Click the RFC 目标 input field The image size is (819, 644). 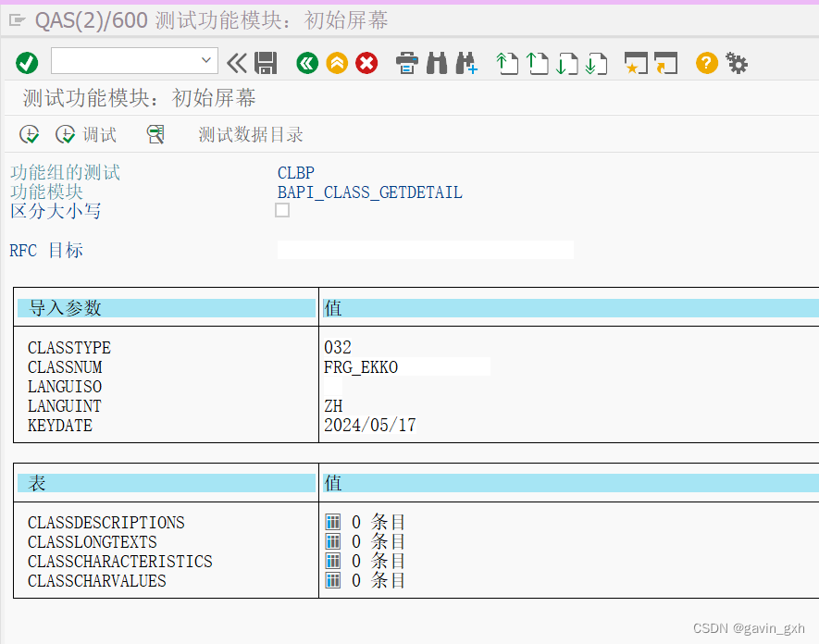425,249
